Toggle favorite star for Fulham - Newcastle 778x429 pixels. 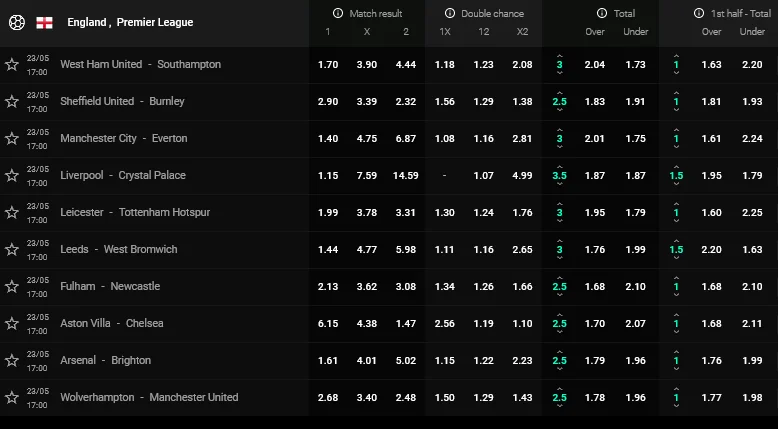click(x=12, y=286)
